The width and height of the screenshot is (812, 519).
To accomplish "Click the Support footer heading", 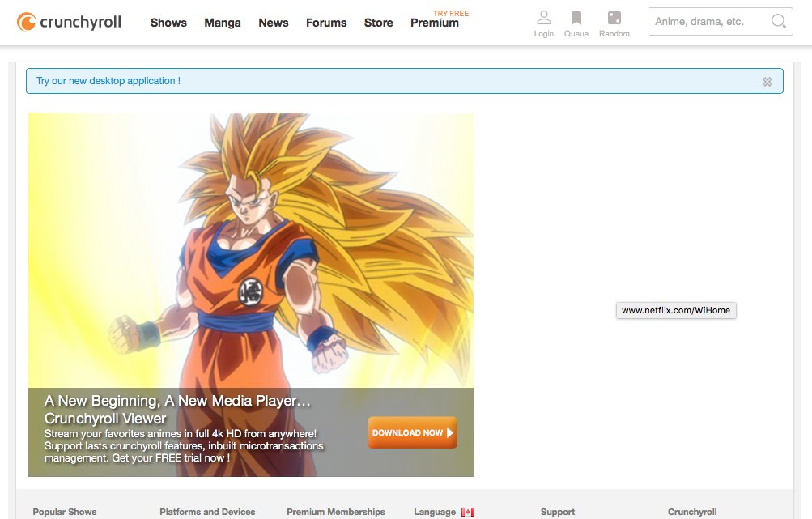I will 558,512.
